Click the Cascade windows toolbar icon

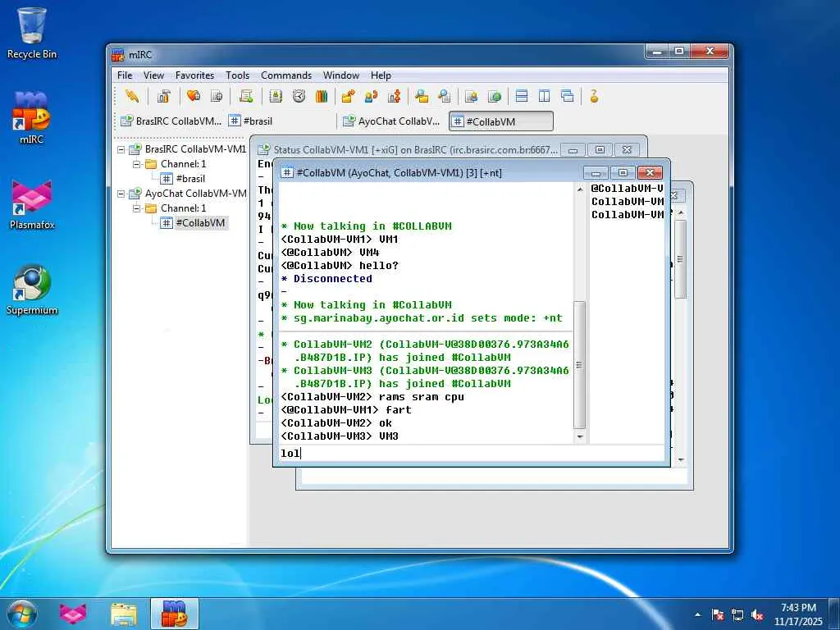(568, 97)
